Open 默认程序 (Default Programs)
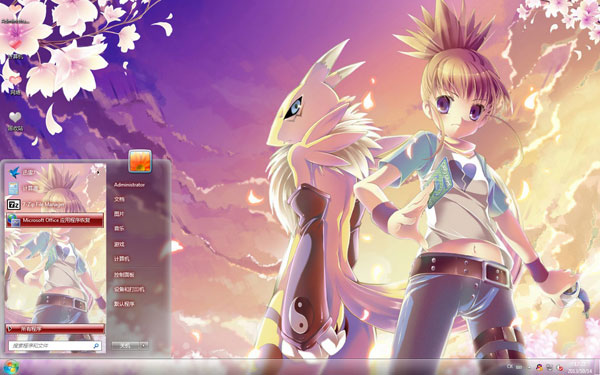Screen dimensions: 600x375 pyautogui.click(x=124, y=304)
